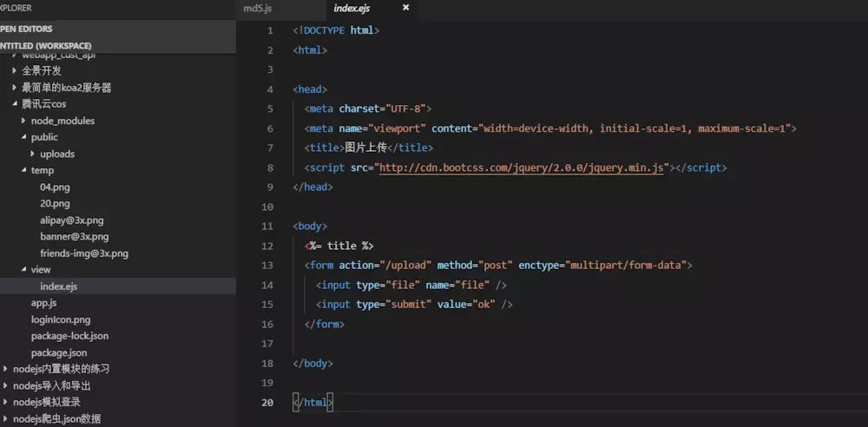Select the index.ejs editor tab
Viewport: 868px width, 427px height.
point(352,9)
